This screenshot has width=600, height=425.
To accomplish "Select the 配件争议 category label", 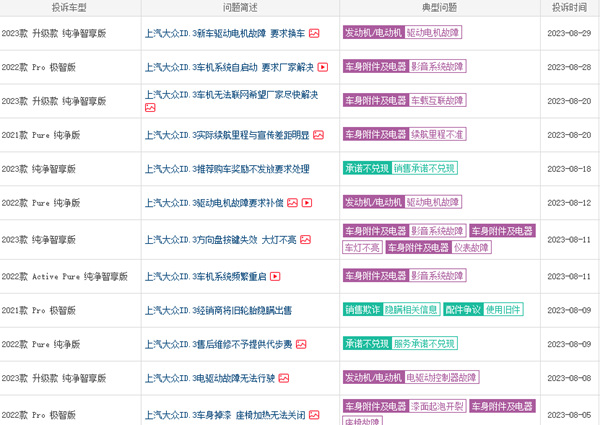I will tap(463, 309).
